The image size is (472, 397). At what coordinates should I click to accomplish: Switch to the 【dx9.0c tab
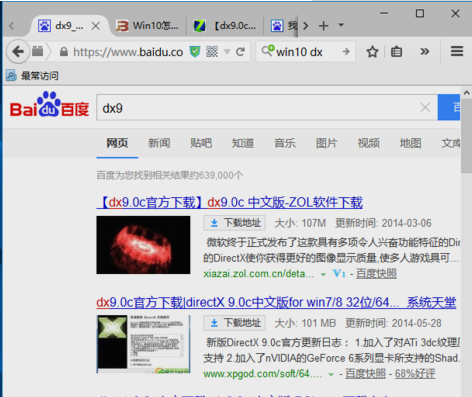[225, 26]
